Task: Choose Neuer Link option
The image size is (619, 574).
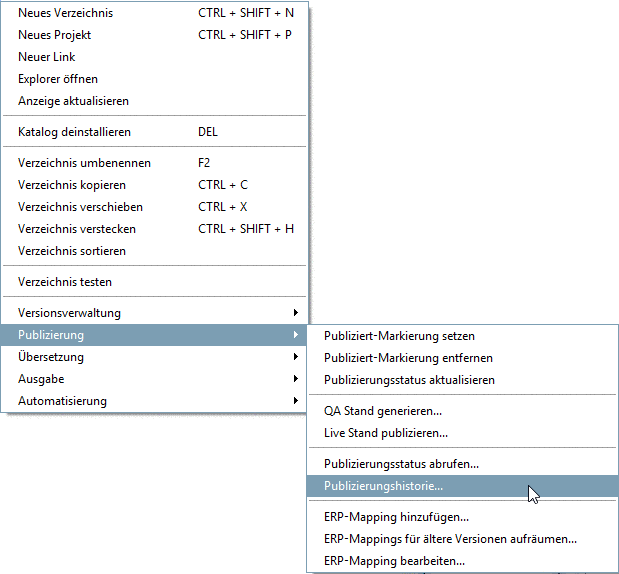Action: tap(47, 57)
